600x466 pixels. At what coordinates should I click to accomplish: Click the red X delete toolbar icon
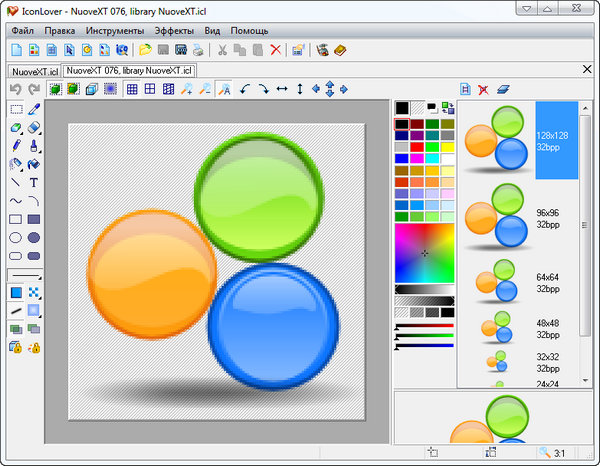[275, 49]
